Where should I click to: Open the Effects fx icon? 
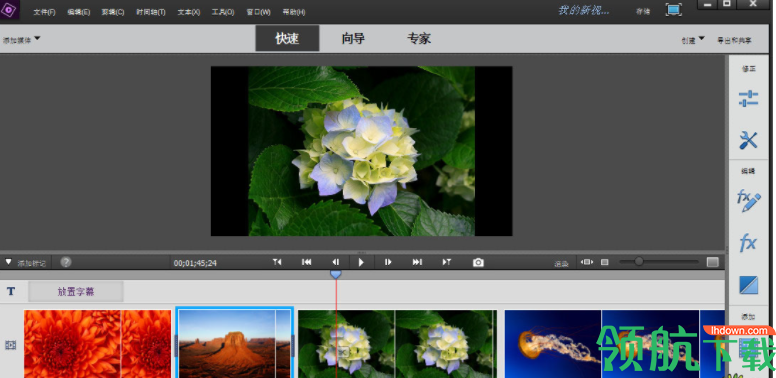click(x=748, y=243)
